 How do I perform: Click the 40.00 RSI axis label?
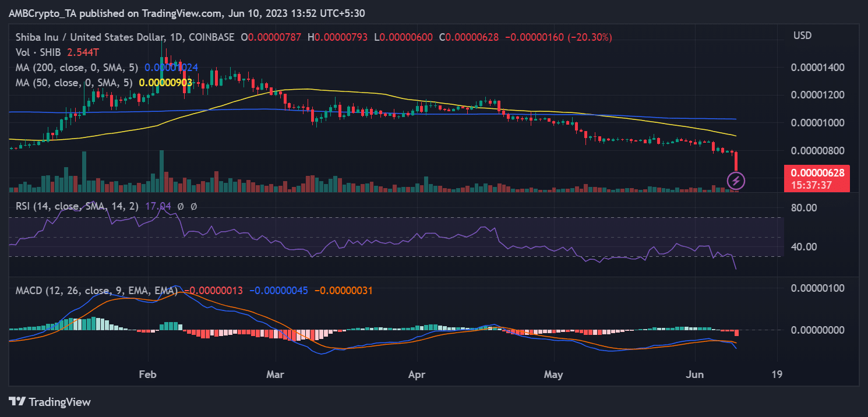point(804,247)
